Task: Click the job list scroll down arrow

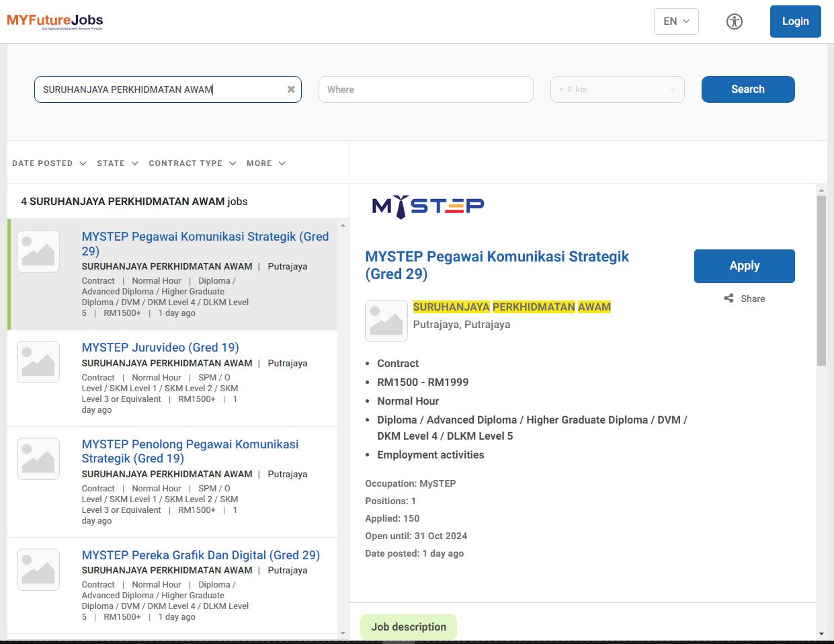Action: coord(343,633)
